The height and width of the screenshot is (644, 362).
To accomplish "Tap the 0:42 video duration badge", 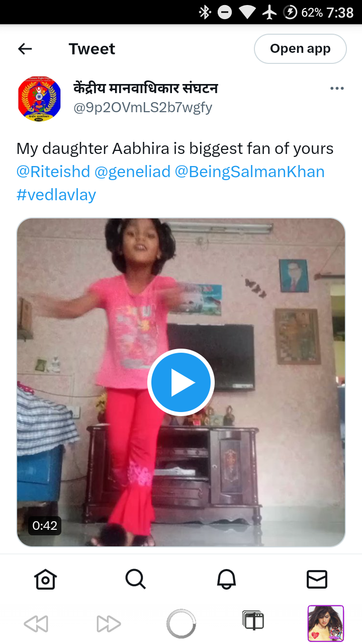I will tap(45, 526).
